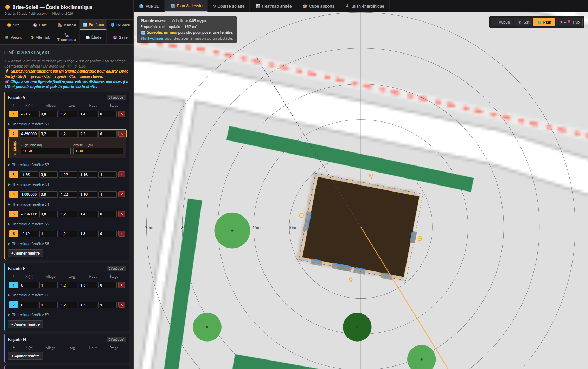Open the Voisin. panel tab
This screenshot has height=369, width=588.
pyautogui.click(x=13, y=37)
